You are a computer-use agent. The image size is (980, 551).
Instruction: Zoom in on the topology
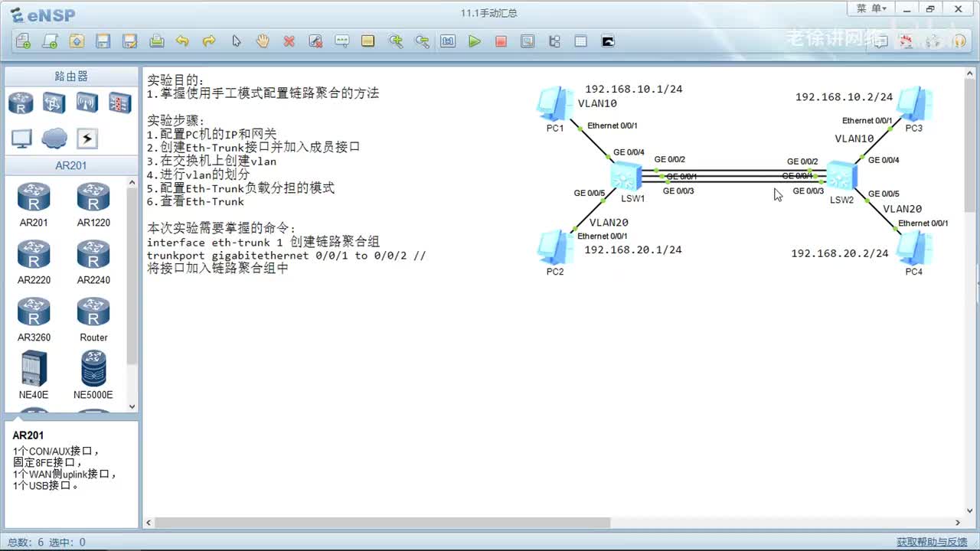[395, 41]
